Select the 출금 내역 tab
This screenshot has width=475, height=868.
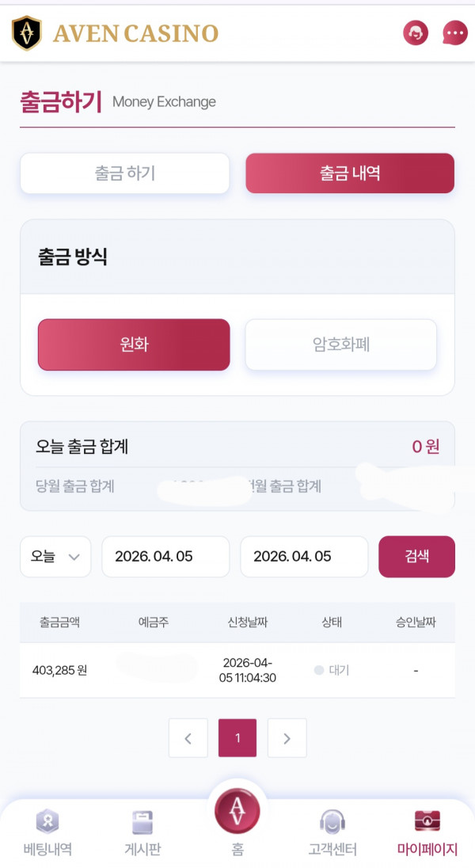point(349,173)
